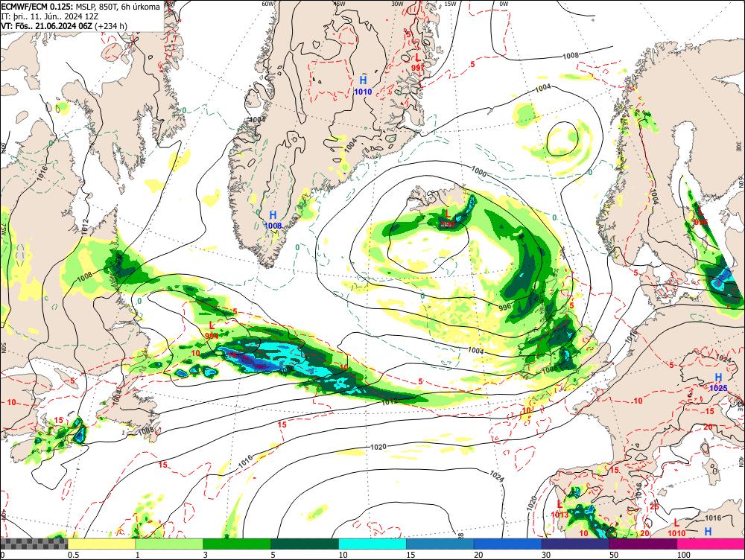The height and width of the screenshot is (560, 745).
Task: Click the medium green 3–5 mm legend swatch
Action: (237, 544)
